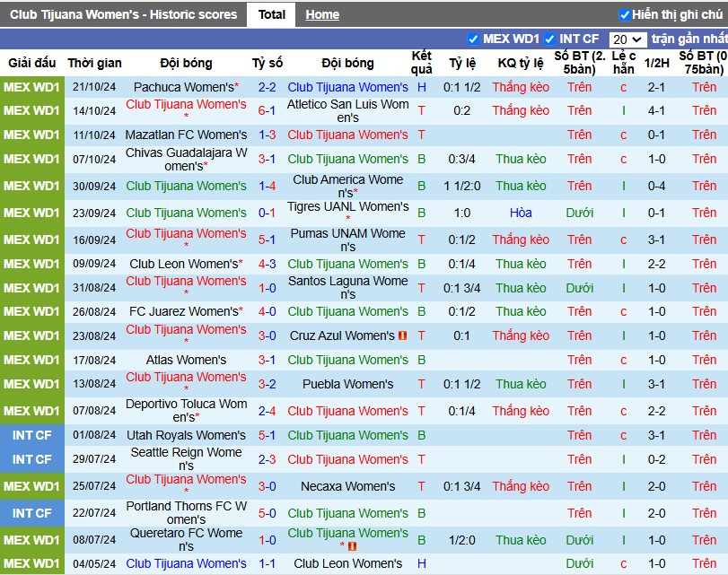Open Atletico San Luis Women's team link

[x=347, y=111]
